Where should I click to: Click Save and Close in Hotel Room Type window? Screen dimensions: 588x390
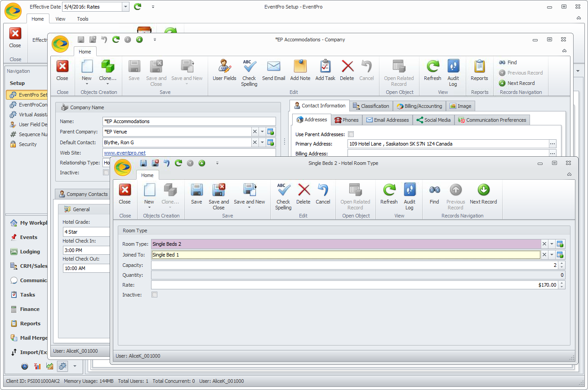(218, 196)
